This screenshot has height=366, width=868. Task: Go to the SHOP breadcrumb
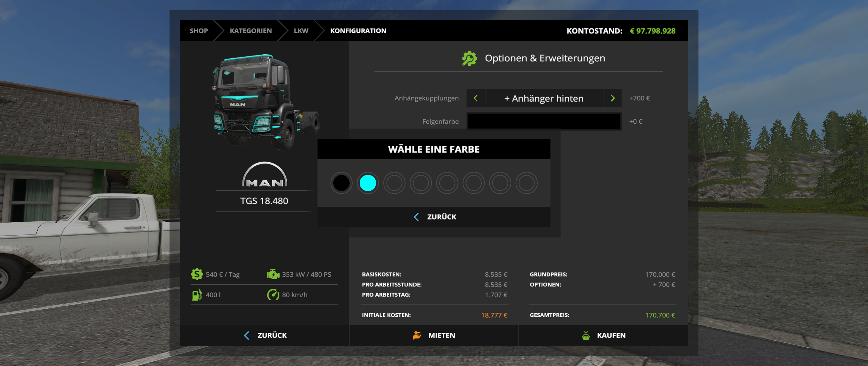point(199,31)
